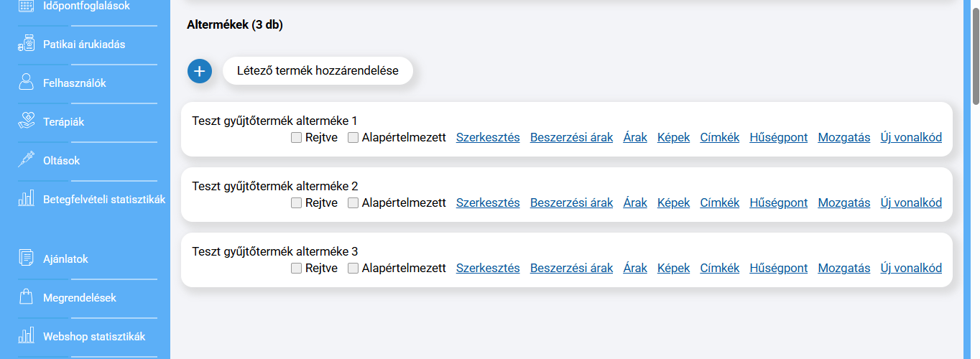Tick Alapértelmezett checkbox for altermék 1
The height and width of the screenshot is (359, 980).
[353, 138]
